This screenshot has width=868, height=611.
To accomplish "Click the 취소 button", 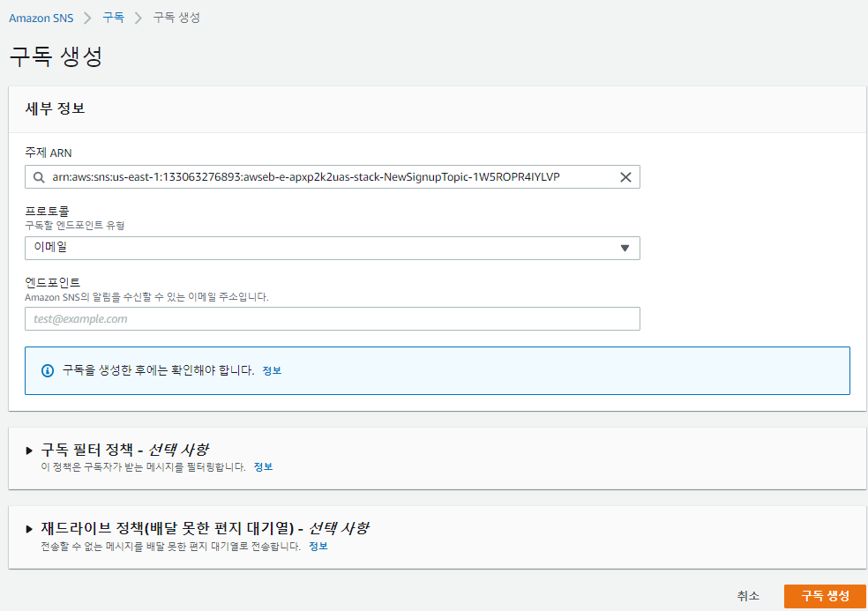I will (x=748, y=596).
